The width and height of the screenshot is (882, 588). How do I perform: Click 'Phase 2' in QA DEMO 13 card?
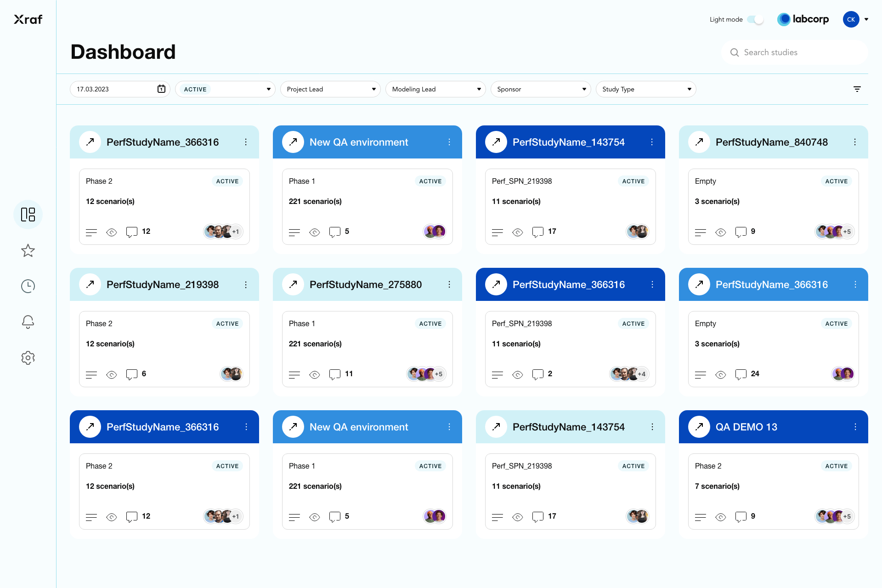click(x=708, y=466)
